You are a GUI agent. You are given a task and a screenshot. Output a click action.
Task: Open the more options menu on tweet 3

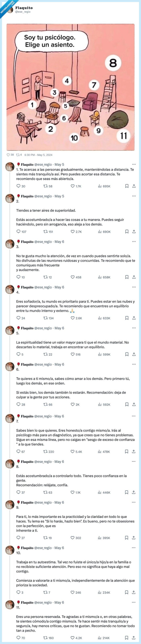click(x=134, y=241)
